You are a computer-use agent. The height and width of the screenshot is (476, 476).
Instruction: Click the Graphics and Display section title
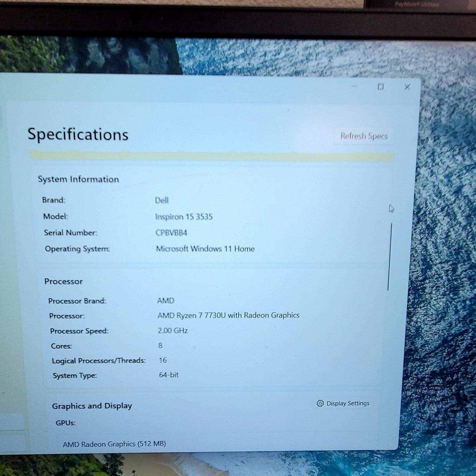[92, 406]
